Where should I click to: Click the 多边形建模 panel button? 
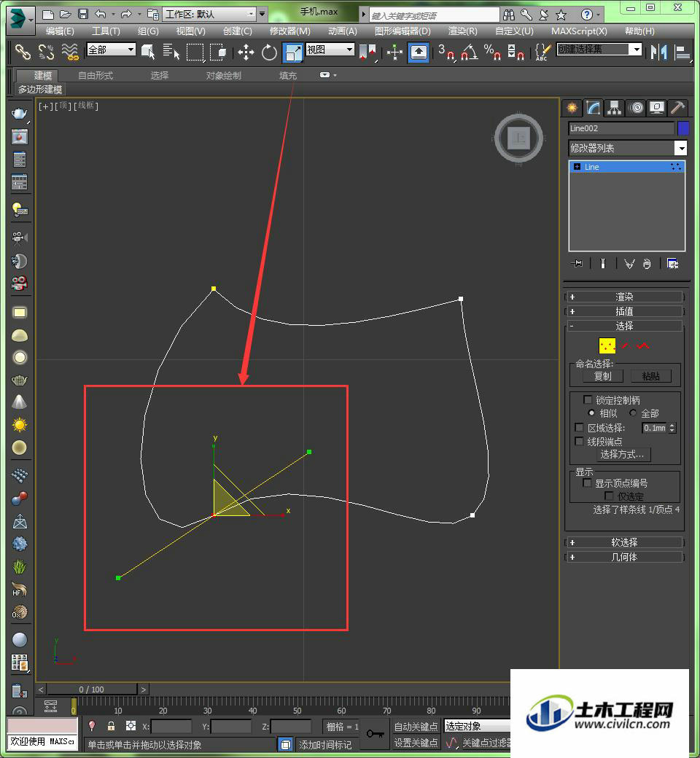pos(40,90)
